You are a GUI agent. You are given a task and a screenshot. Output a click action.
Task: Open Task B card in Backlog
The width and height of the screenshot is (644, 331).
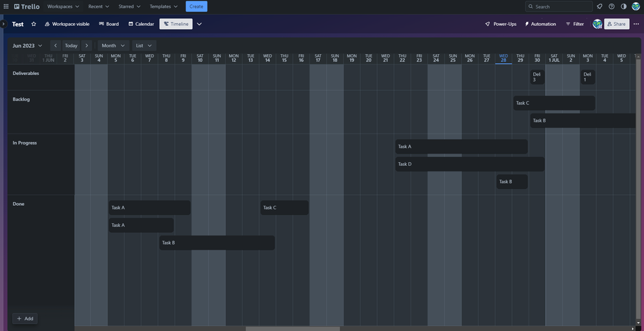583,121
